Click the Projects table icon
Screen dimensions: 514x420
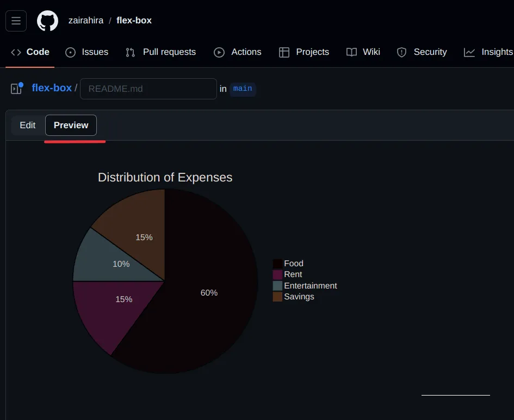click(284, 52)
